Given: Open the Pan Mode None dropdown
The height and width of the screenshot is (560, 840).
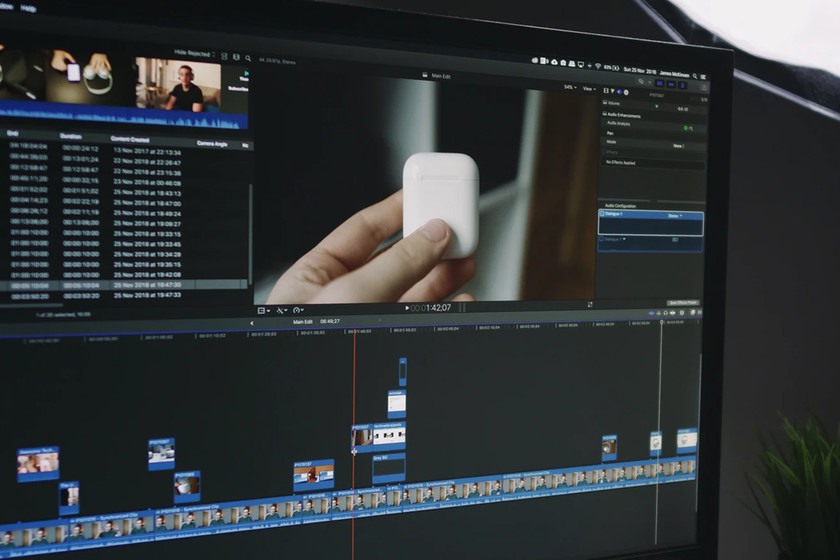Looking at the screenshot, I should tap(679, 146).
